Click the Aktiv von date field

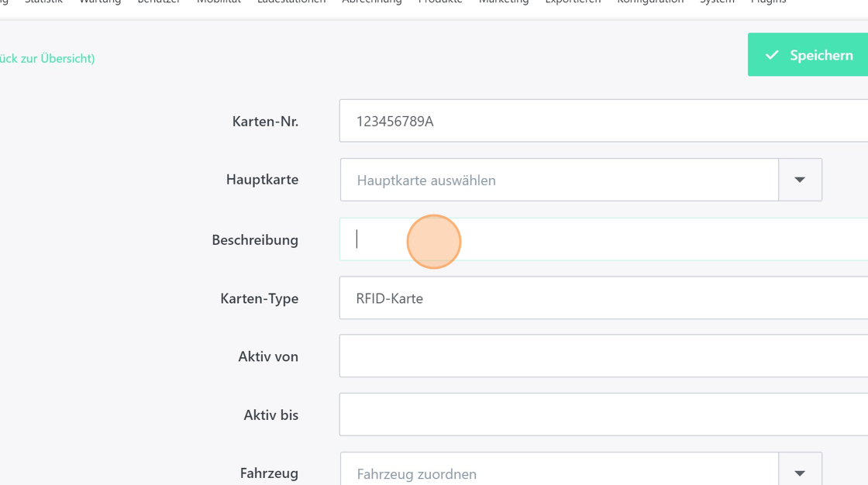click(x=603, y=356)
